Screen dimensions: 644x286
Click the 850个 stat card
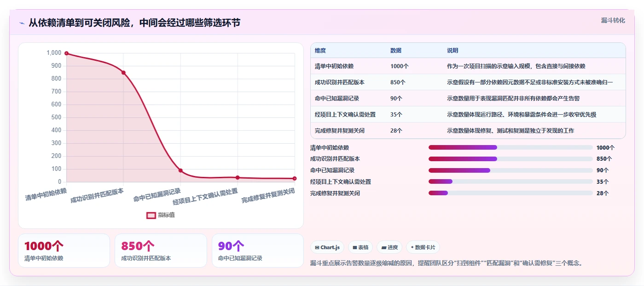(161, 251)
